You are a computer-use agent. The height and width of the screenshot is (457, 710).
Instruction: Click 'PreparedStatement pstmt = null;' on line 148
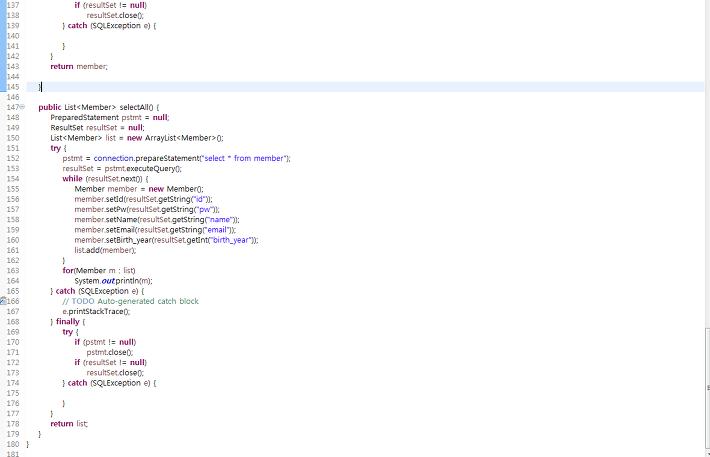pyautogui.click(x=110, y=117)
